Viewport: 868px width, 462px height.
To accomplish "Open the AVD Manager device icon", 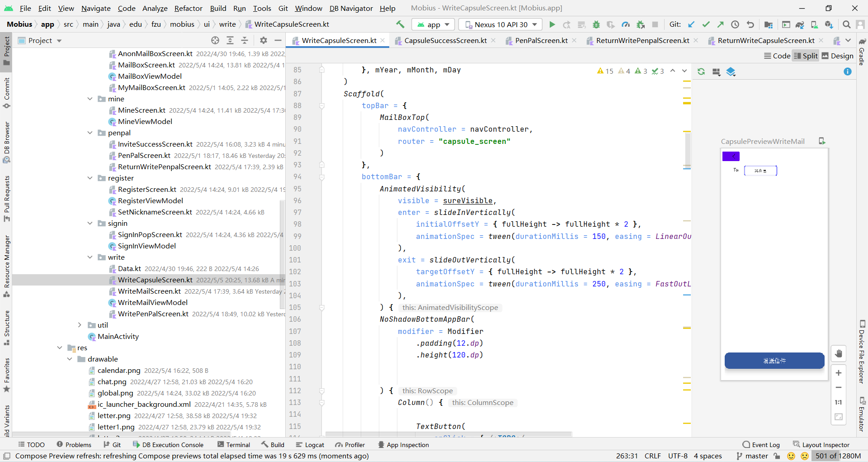I will coord(814,24).
